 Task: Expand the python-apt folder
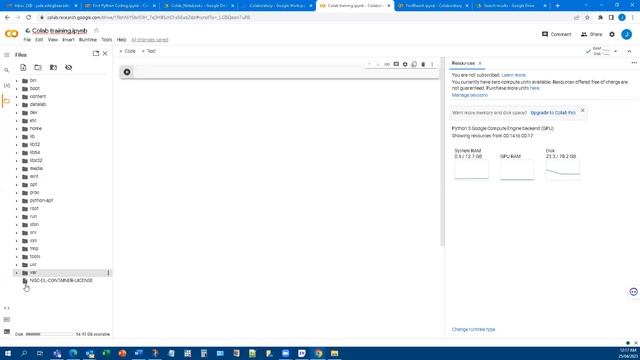click(x=17, y=200)
